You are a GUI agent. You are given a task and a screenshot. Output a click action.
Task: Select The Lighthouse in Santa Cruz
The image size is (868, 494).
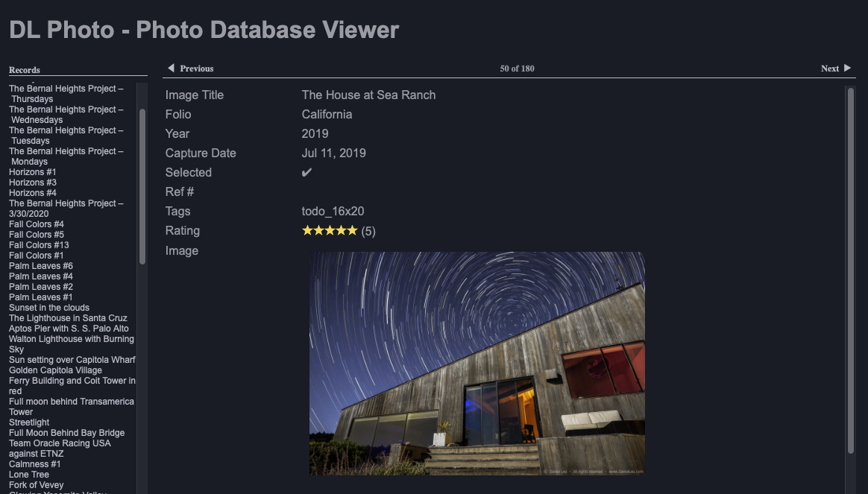pos(68,318)
